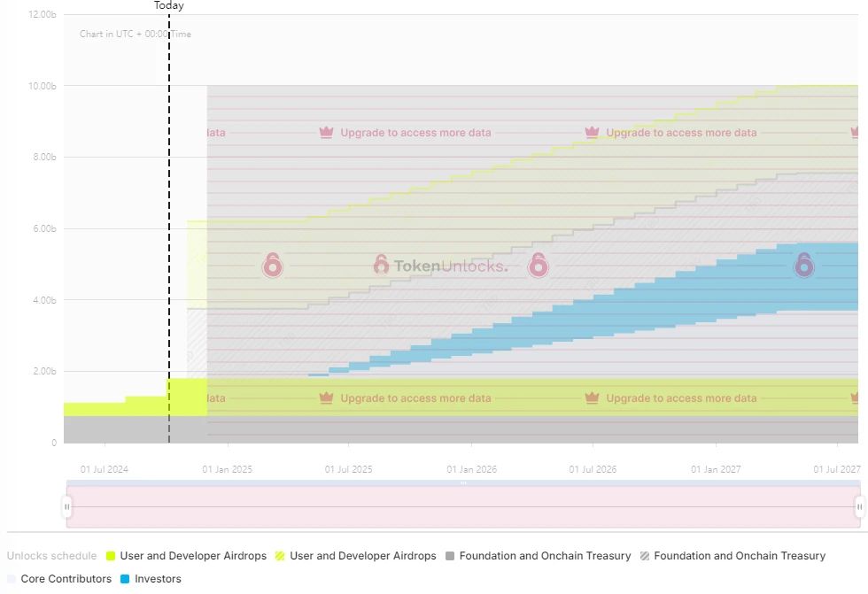Toggle the hatched Foundation and Onchain Treasury legend item
This screenshot has width=868, height=594.
coord(739,556)
